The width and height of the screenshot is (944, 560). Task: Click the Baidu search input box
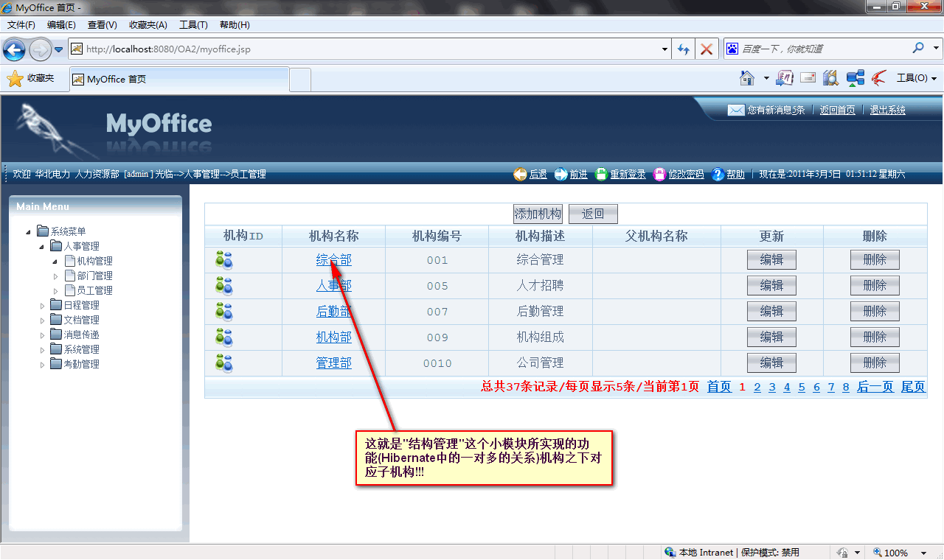coord(824,49)
